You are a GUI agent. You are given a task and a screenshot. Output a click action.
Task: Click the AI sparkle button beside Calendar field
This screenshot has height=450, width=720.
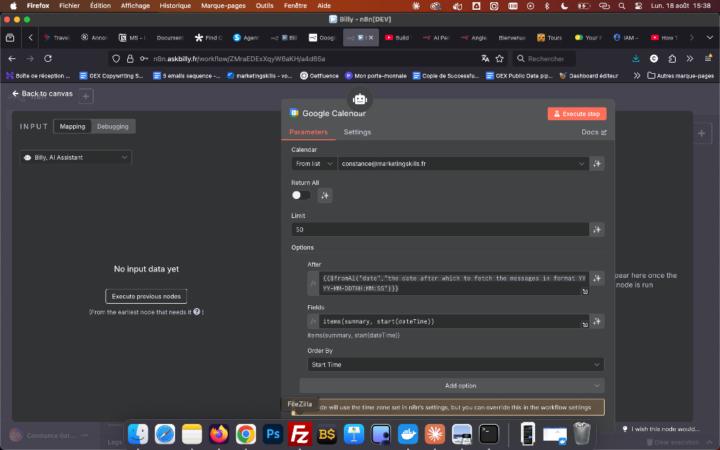point(596,163)
